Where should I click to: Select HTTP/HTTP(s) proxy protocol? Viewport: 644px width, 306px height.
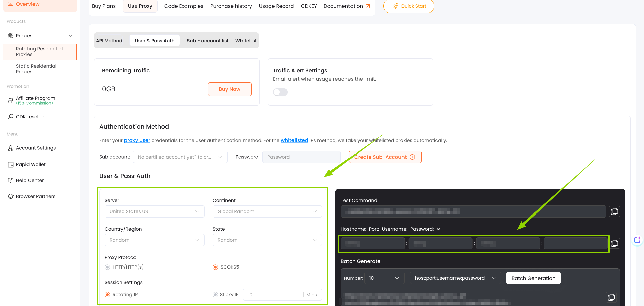(107, 267)
